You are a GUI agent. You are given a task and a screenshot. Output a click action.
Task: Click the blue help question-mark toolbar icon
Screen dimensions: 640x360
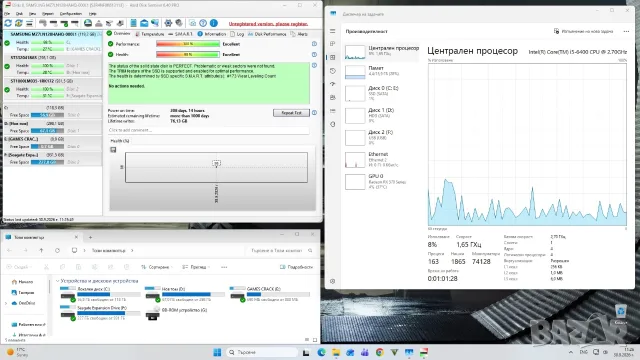pyautogui.click(x=203, y=23)
